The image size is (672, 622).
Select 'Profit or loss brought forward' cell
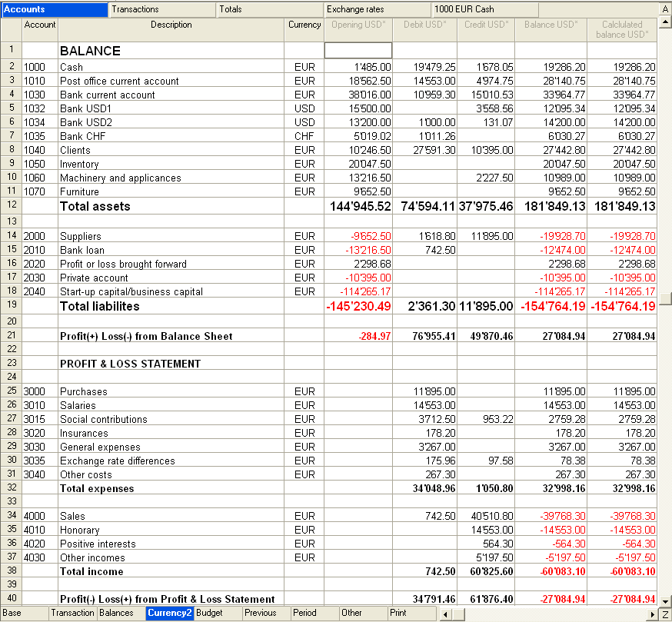pos(171,264)
